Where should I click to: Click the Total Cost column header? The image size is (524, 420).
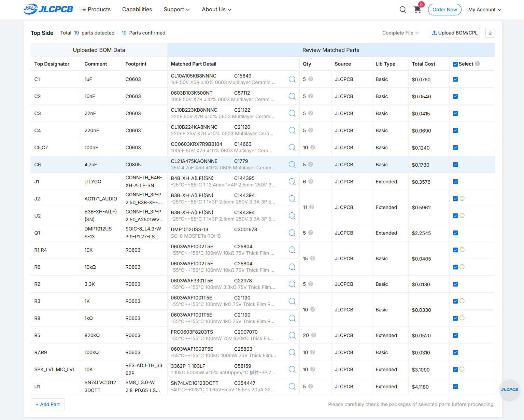tap(424, 64)
